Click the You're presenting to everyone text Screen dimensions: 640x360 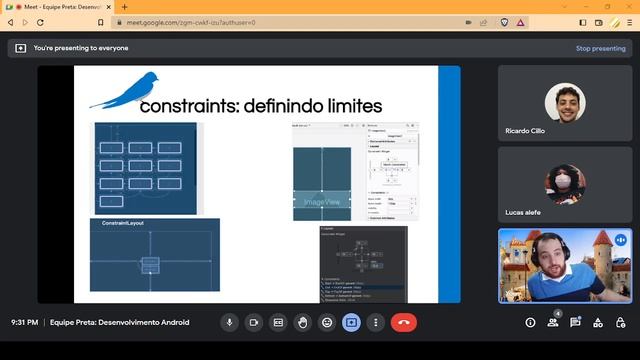click(x=81, y=48)
